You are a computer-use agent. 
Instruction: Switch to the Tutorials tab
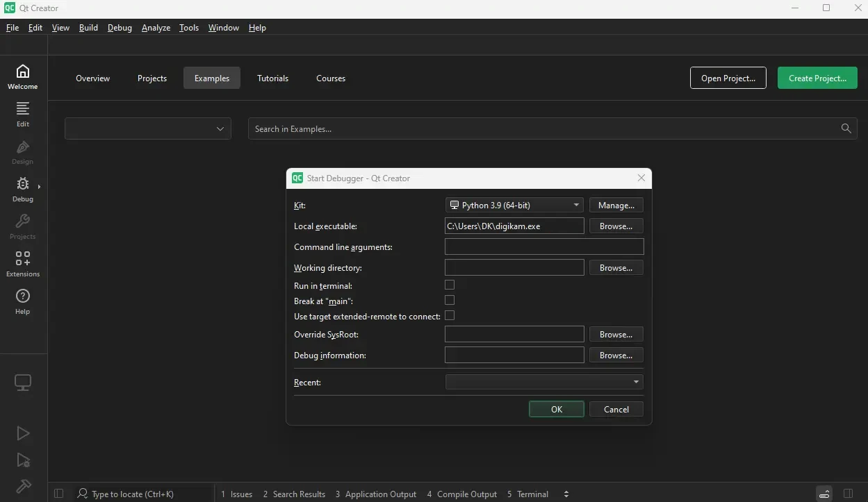pos(272,78)
